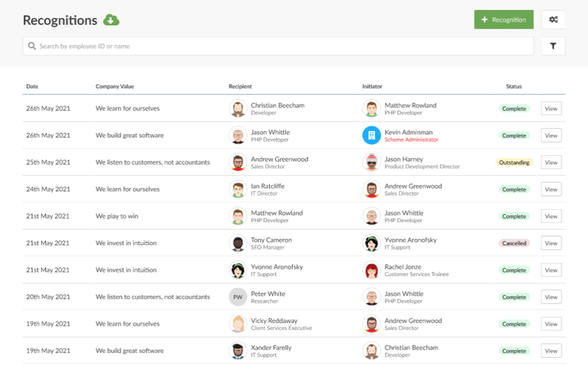Screen dimensions: 588x366
Task: Click Jason Harney's avatar
Action: click(371, 162)
